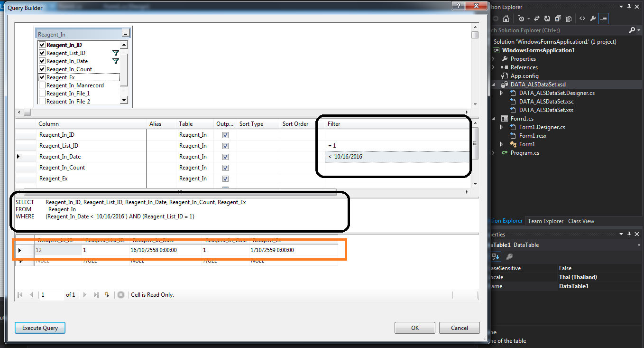This screenshot has width=644, height=348.
Task: Open Solution Explorer window position dropdown arrow
Action: (x=621, y=7)
